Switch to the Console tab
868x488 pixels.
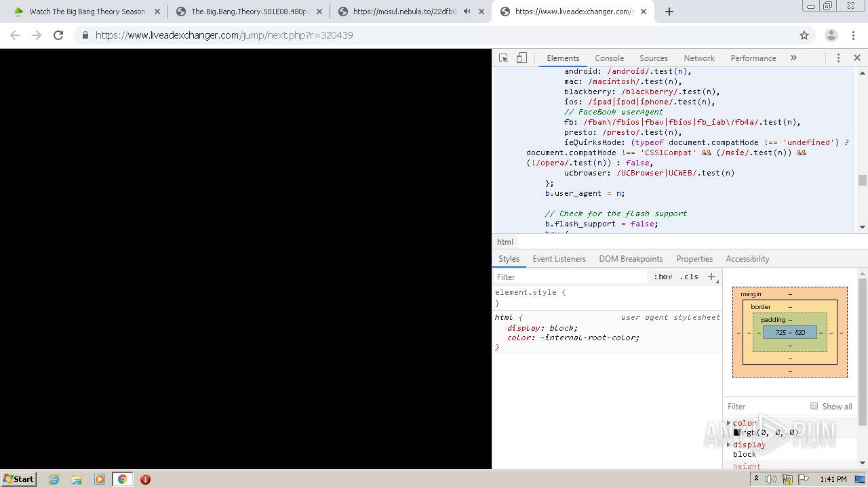point(609,58)
